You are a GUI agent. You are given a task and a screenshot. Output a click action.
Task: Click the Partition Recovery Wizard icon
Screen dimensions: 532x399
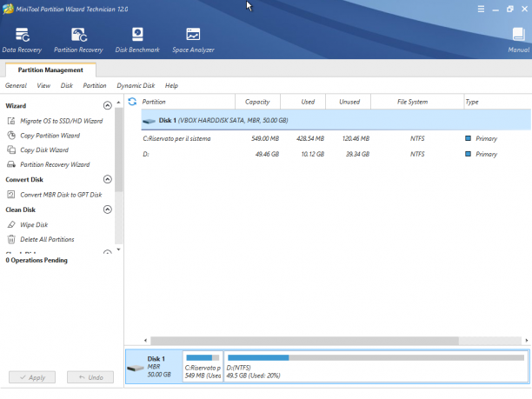(x=11, y=164)
